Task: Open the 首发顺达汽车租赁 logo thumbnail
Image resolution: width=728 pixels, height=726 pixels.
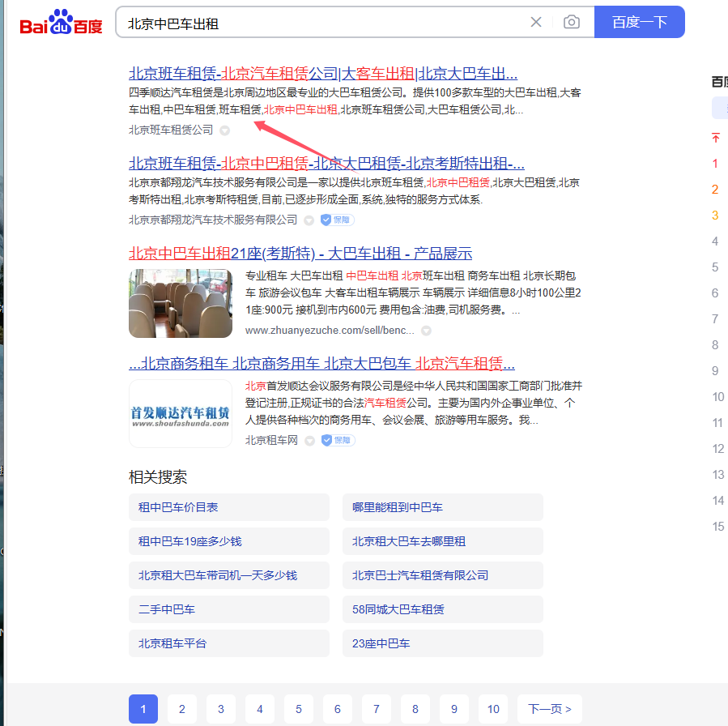Action: (x=180, y=414)
